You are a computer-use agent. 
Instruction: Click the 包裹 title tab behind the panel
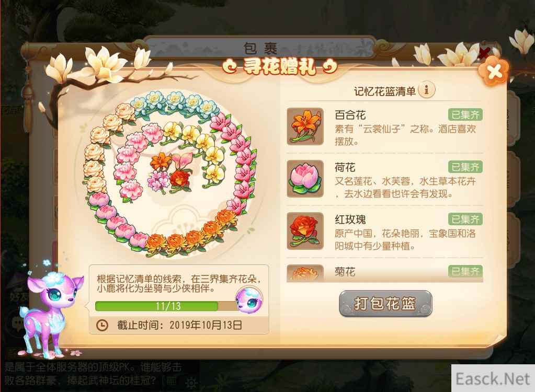pos(260,49)
